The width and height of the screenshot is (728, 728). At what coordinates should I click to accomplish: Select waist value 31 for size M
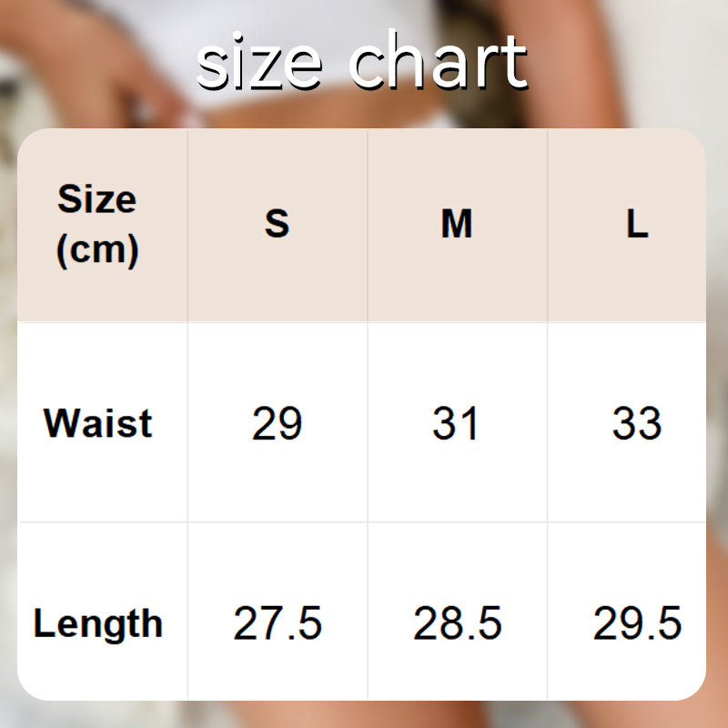(x=457, y=424)
